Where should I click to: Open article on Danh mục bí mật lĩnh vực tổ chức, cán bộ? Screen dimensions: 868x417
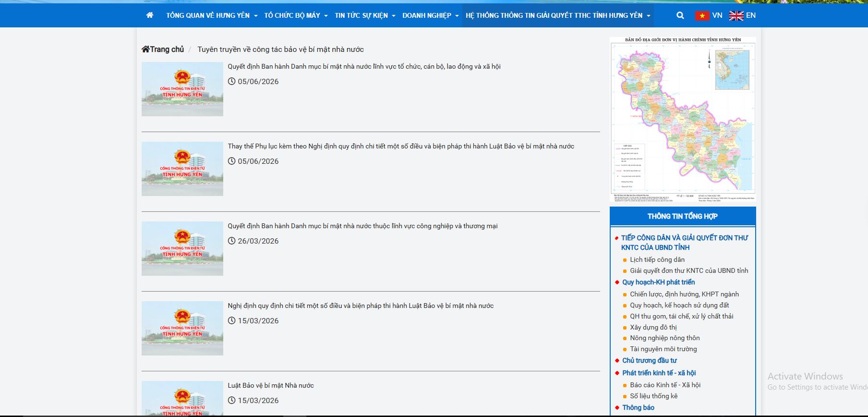click(364, 66)
